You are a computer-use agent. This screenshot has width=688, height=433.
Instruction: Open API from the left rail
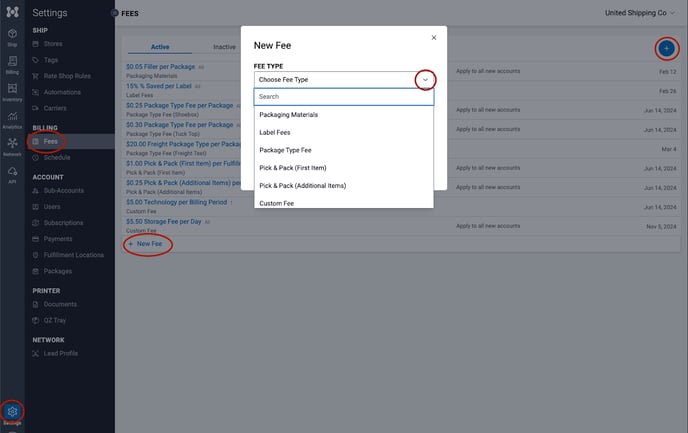(12, 175)
